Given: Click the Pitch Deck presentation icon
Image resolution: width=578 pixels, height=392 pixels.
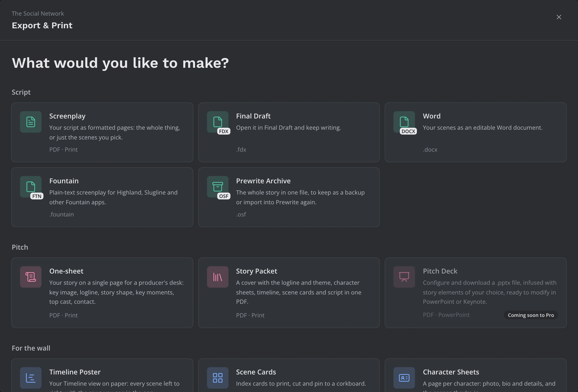Looking at the screenshot, I should pyautogui.click(x=404, y=277).
